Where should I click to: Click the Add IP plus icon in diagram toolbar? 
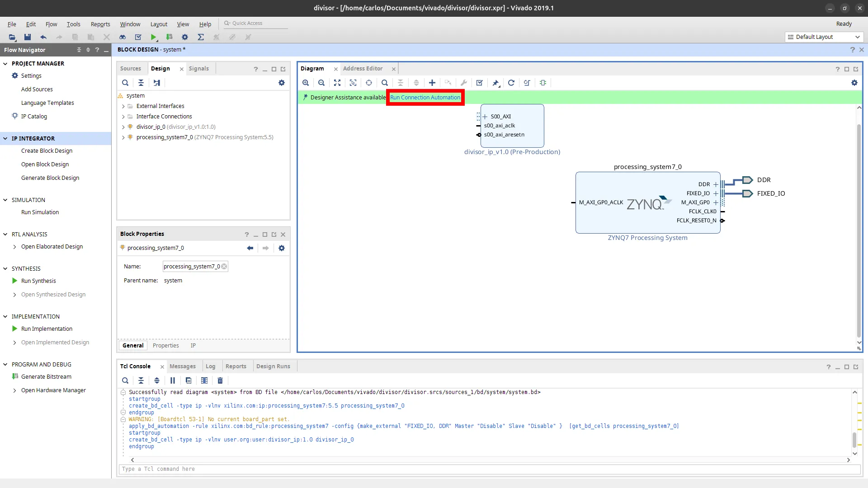[x=432, y=83]
